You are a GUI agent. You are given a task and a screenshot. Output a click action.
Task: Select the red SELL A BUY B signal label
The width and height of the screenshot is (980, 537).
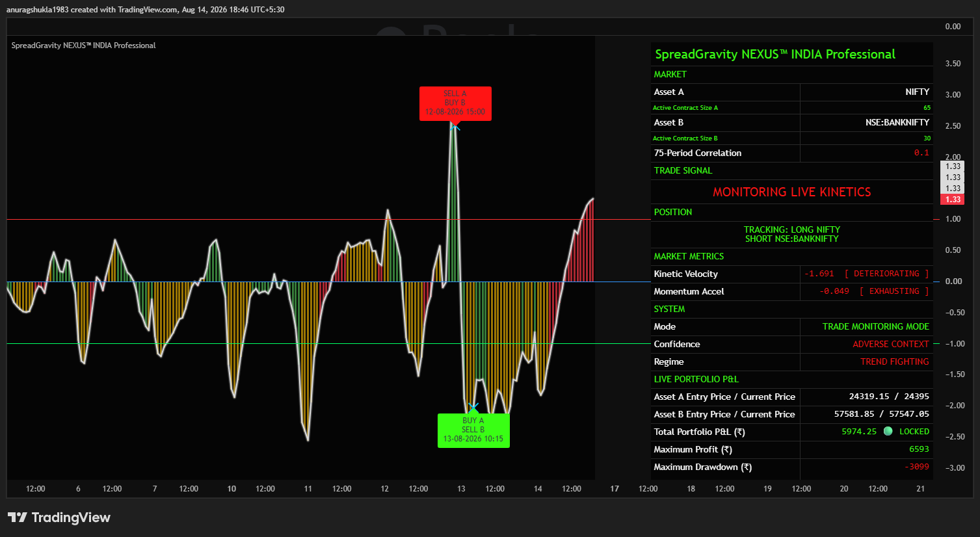(x=455, y=103)
